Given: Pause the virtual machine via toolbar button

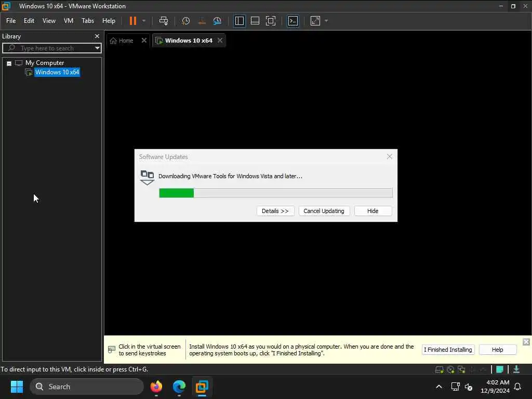Looking at the screenshot, I should pyautogui.click(x=132, y=21).
